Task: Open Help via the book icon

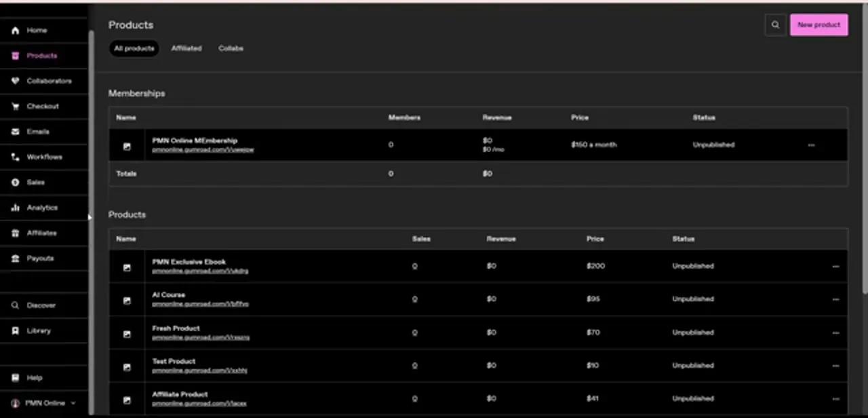Action: tap(16, 378)
